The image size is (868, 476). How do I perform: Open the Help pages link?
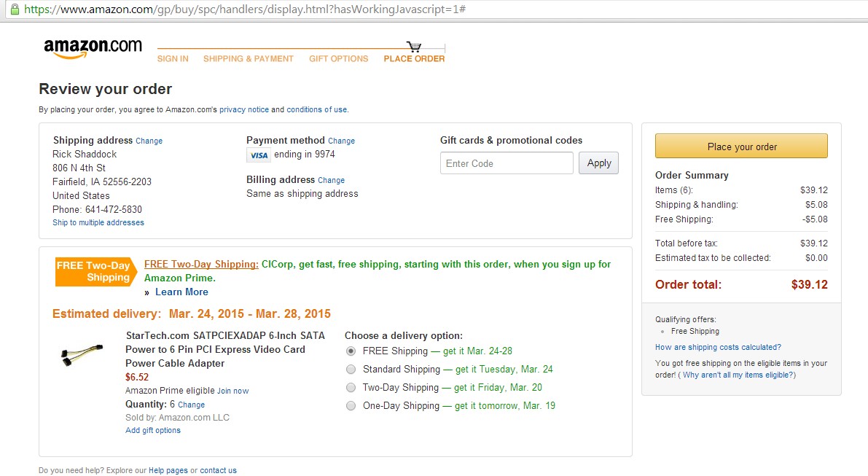point(168,470)
